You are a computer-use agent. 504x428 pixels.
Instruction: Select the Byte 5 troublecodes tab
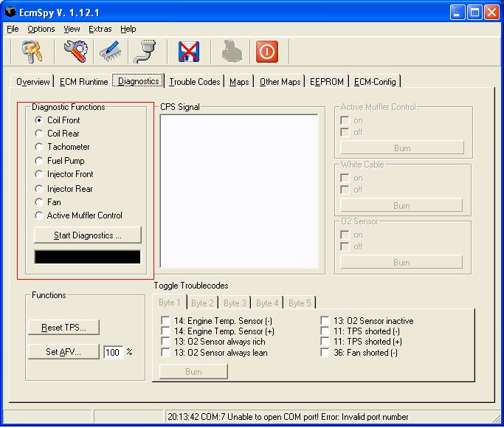tap(300, 303)
